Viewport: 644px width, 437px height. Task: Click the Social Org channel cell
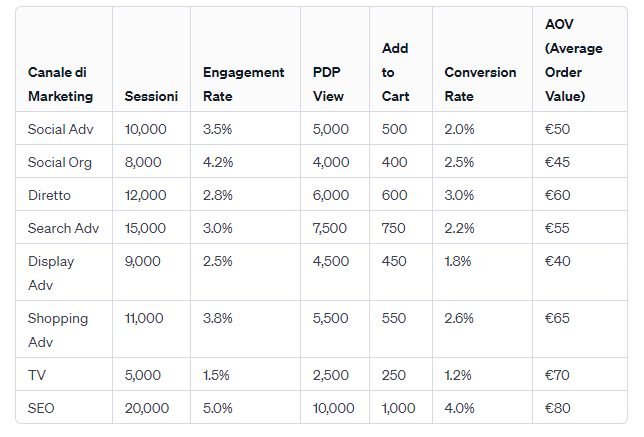[x=60, y=162]
